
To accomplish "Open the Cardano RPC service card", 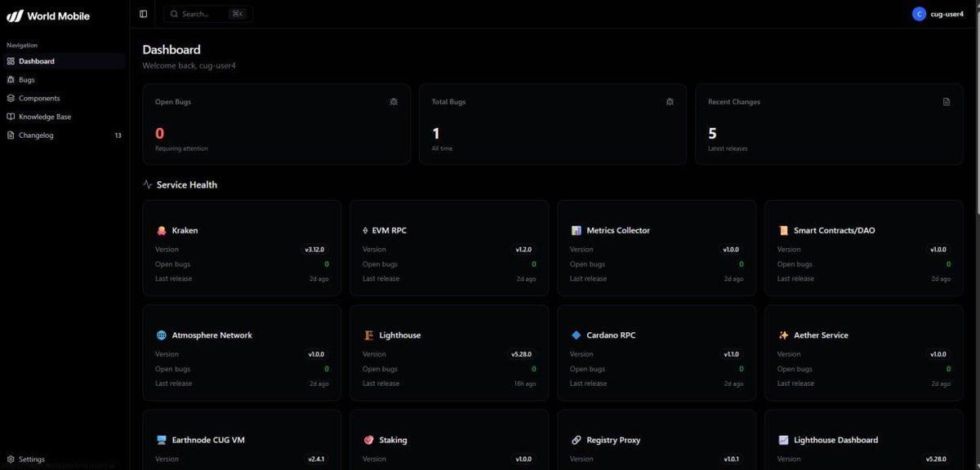I will point(657,352).
